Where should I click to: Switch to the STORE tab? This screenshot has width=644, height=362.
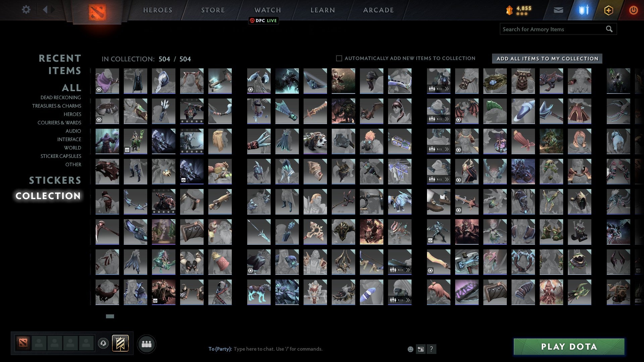[x=212, y=10]
